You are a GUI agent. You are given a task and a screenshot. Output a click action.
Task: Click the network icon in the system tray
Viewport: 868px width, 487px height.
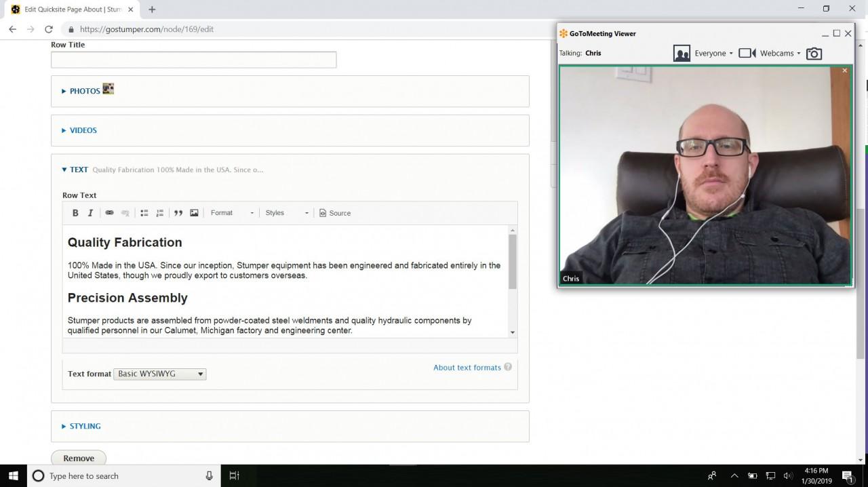click(770, 475)
